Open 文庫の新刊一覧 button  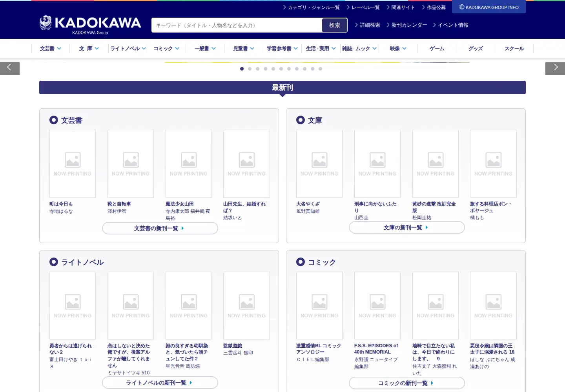(x=407, y=227)
